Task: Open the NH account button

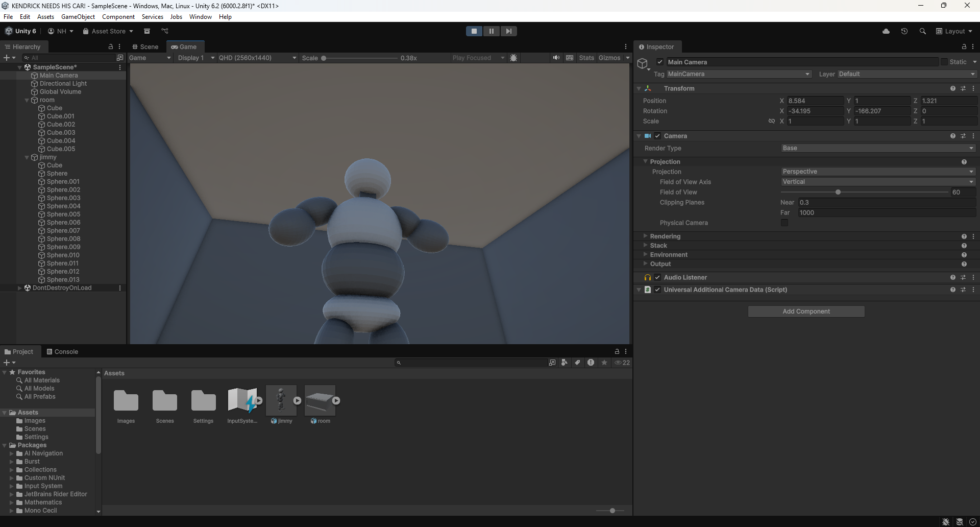Action: 61,31
